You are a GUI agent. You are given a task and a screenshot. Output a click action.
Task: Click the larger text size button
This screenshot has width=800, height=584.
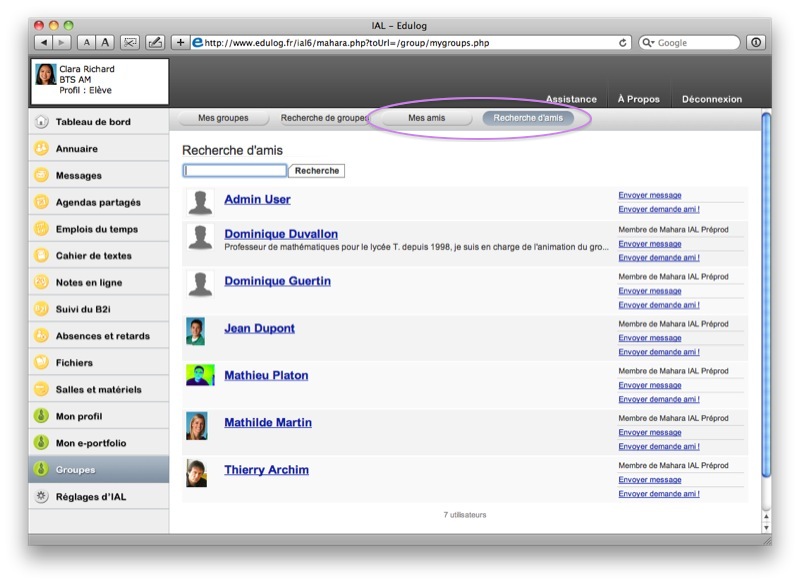(x=106, y=43)
